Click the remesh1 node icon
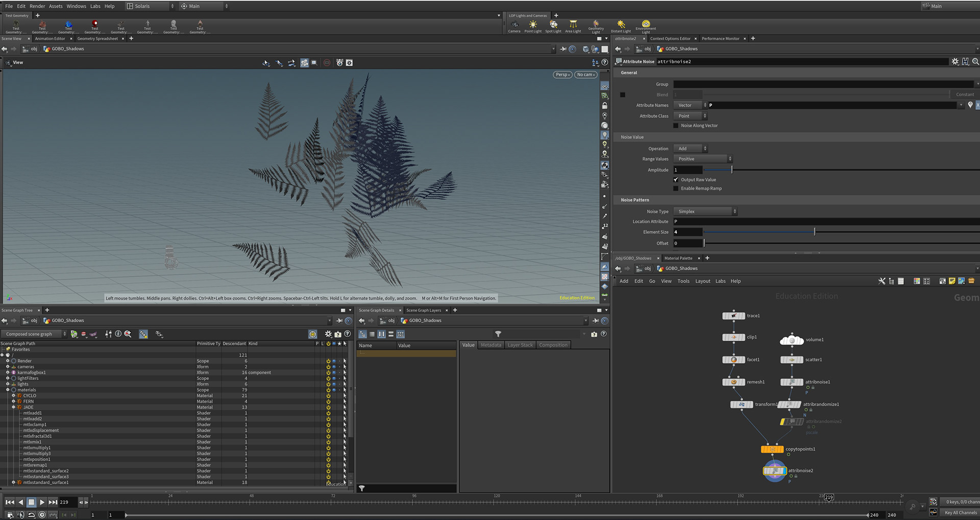980x520 pixels. coord(733,382)
